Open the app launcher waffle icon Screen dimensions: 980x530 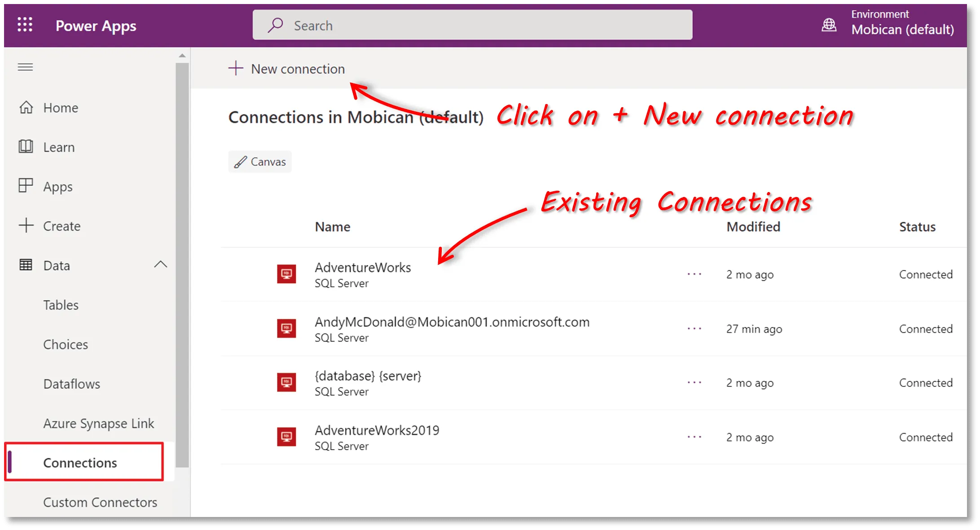(25, 25)
